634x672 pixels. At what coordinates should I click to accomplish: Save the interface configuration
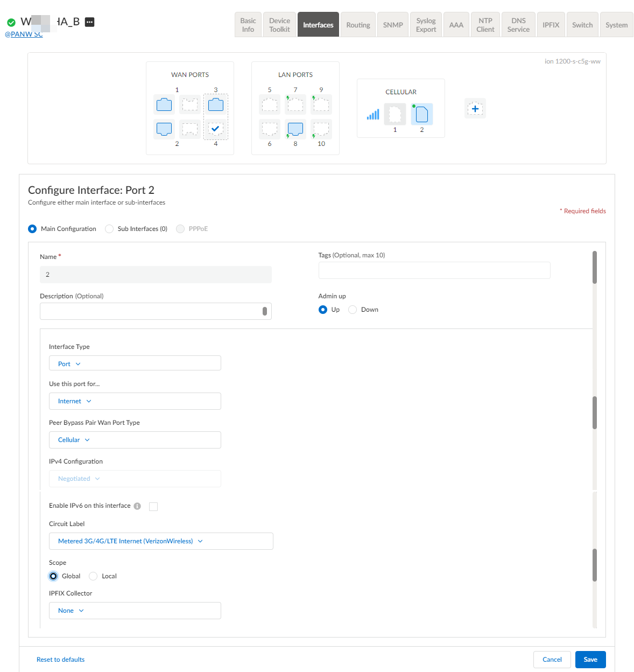(x=590, y=660)
